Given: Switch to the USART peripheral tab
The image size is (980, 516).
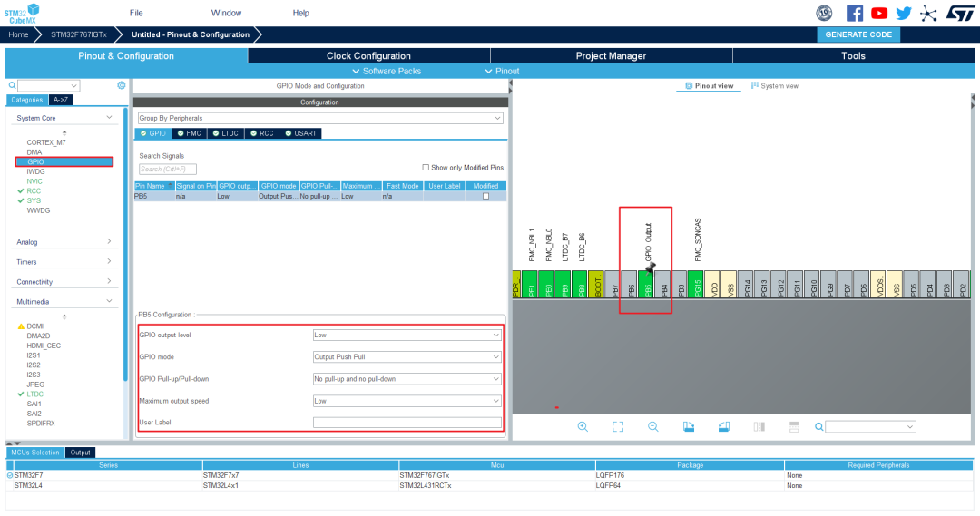Looking at the screenshot, I should 301,133.
